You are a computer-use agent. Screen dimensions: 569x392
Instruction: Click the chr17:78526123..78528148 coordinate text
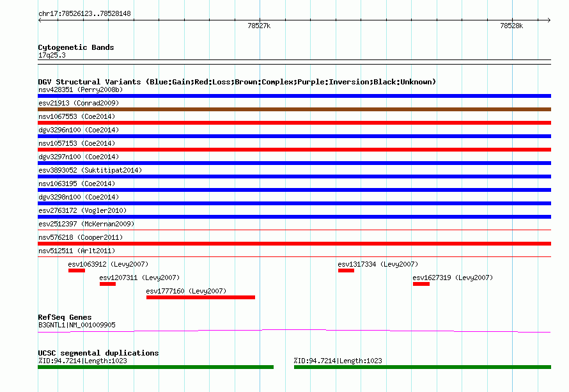pos(84,13)
